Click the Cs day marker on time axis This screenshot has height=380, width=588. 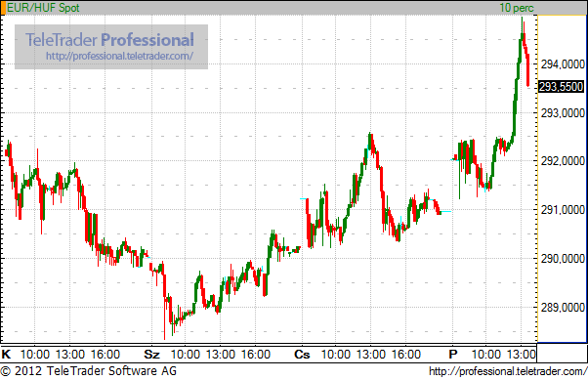coord(302,355)
